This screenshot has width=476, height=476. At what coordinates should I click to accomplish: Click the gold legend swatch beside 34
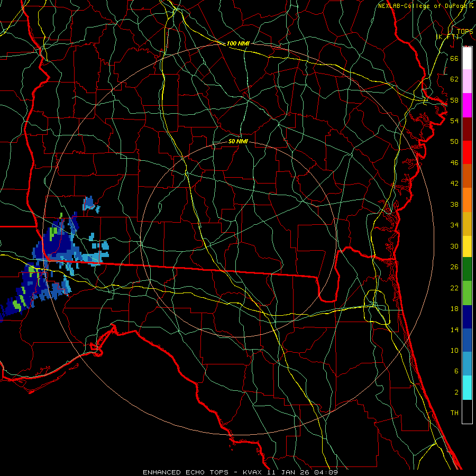coord(467,224)
